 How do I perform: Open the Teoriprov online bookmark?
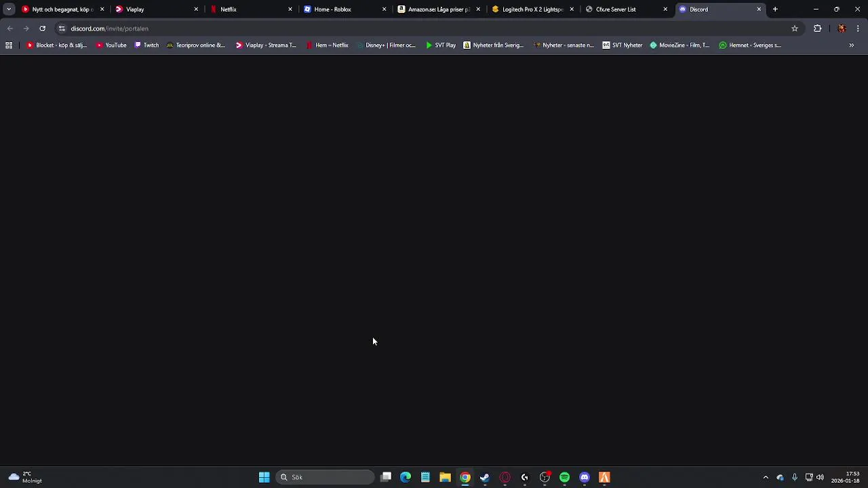click(x=195, y=45)
